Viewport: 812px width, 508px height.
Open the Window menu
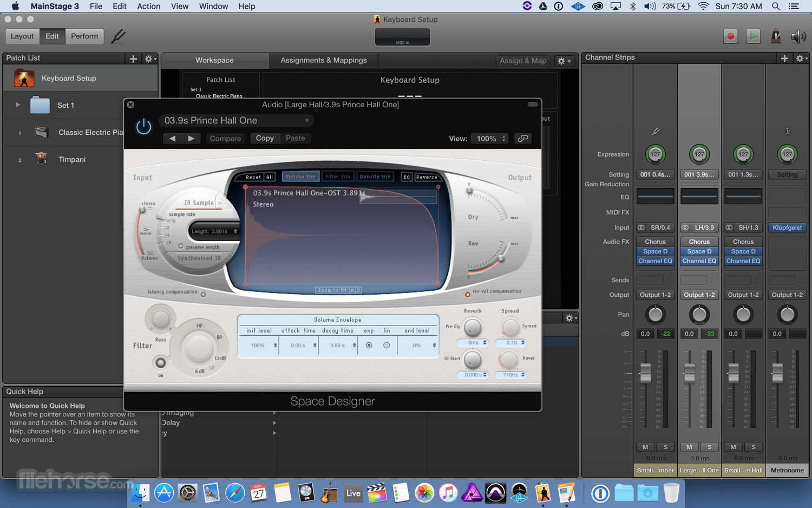(x=213, y=6)
